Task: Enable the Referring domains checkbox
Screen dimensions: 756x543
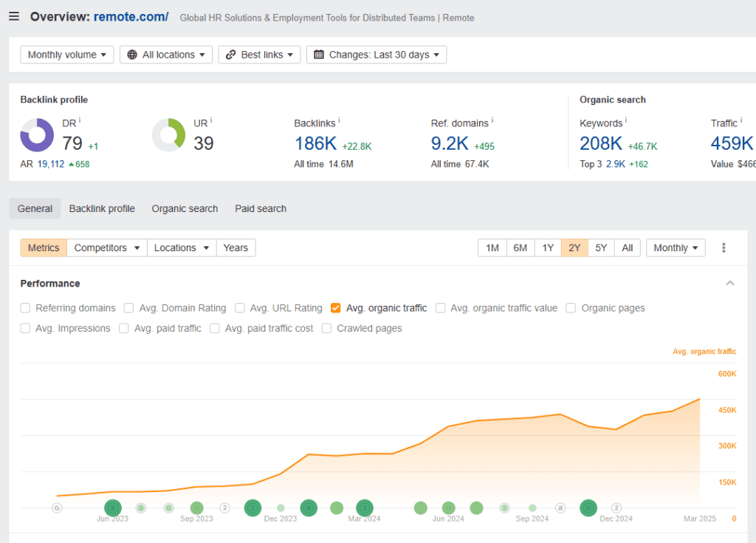Action: coord(26,308)
